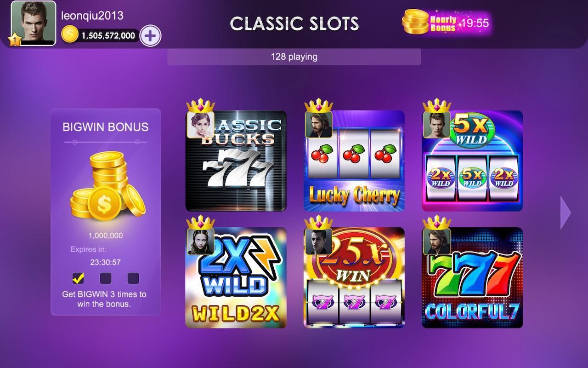588x368 pixels.
Task: Open the 5x Wild slot game
Action: tap(472, 161)
